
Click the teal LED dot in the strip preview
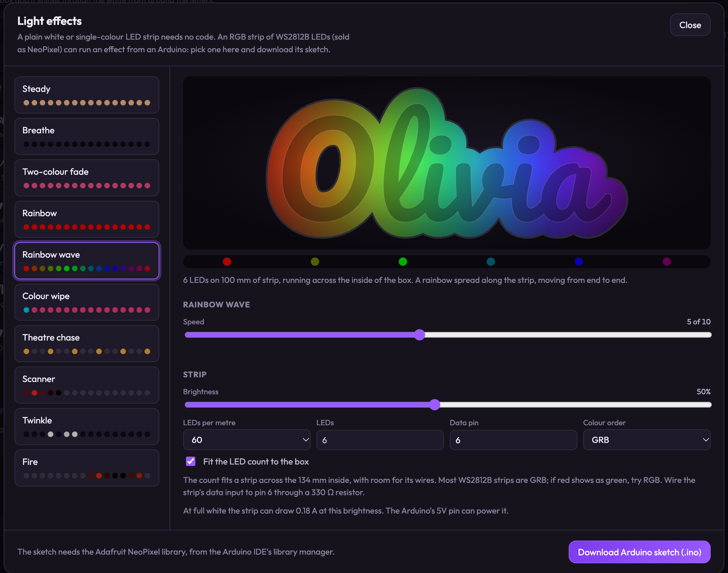[491, 262]
